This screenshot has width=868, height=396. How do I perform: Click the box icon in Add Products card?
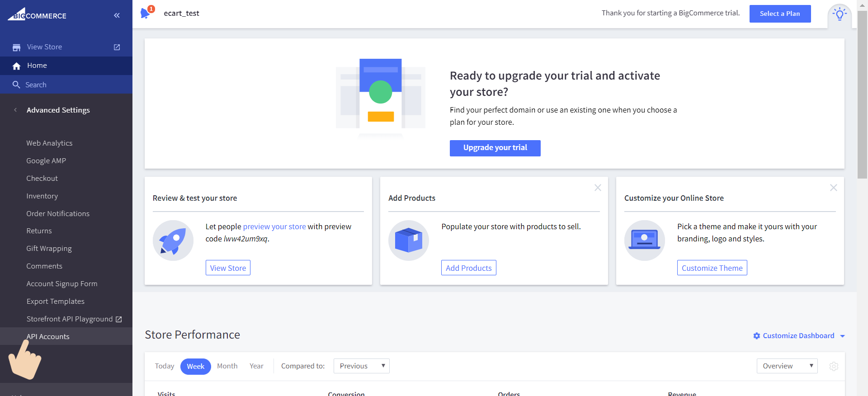tap(409, 240)
